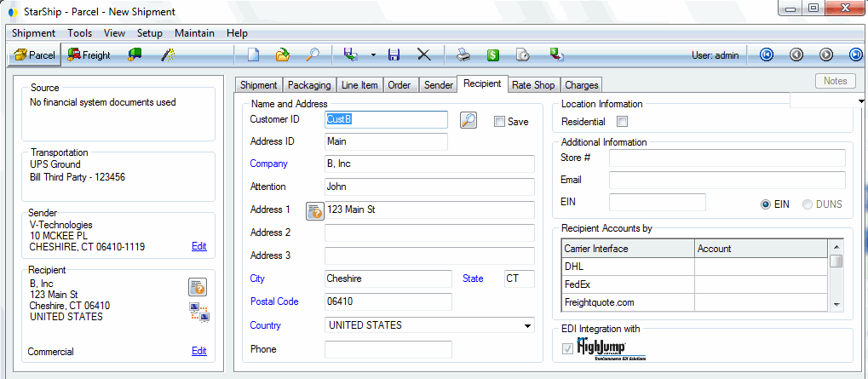Click the open folder icon in the toolbar

point(283,55)
